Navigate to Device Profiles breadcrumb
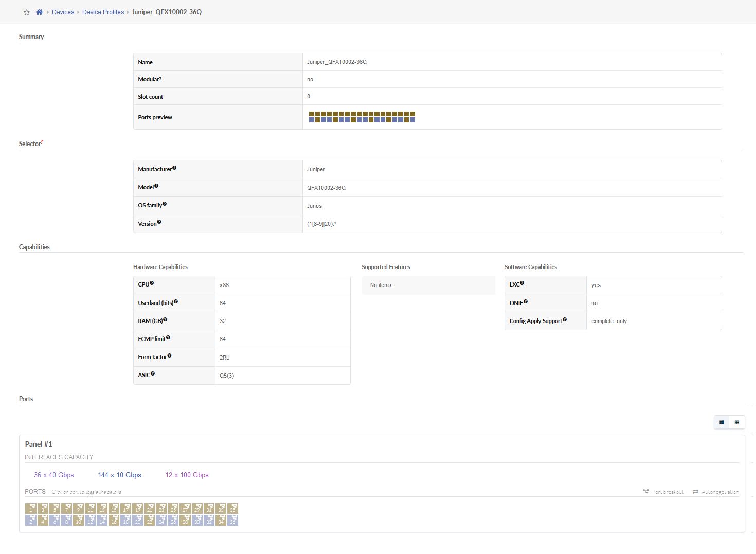The height and width of the screenshot is (554, 756). [103, 12]
